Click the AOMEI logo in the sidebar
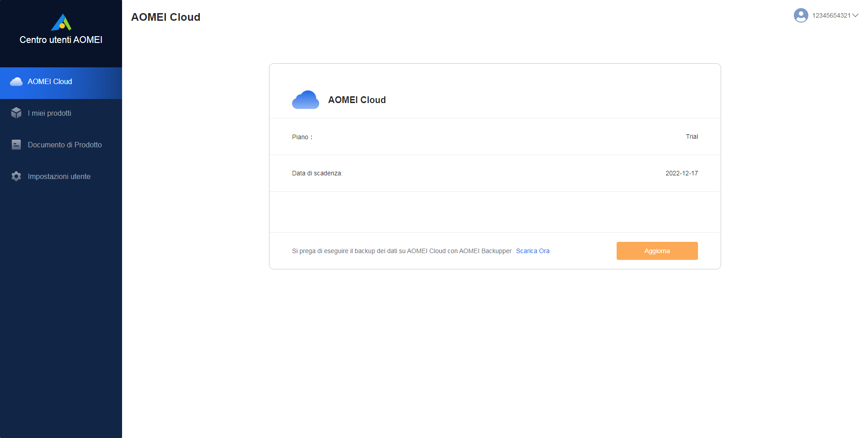This screenshot has width=868, height=438. coord(61,22)
